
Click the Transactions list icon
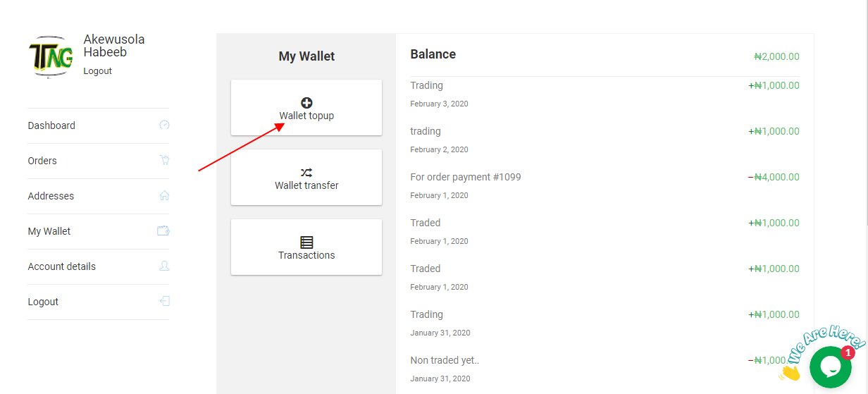tap(306, 242)
